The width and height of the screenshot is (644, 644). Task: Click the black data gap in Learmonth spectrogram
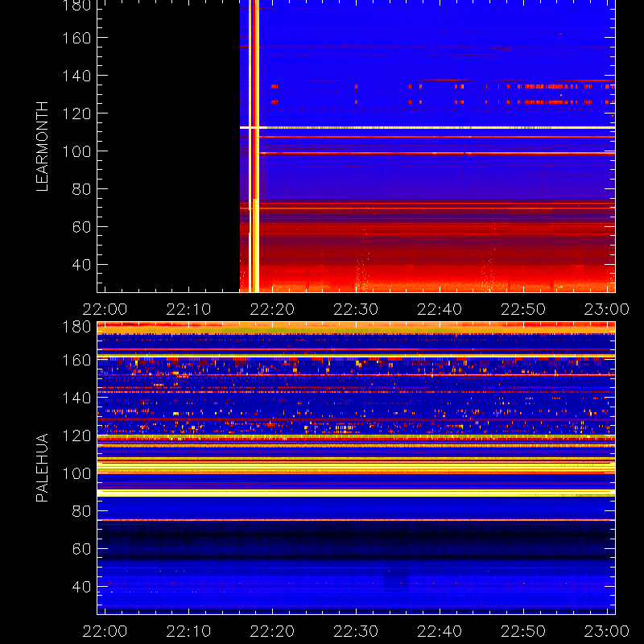click(x=168, y=147)
